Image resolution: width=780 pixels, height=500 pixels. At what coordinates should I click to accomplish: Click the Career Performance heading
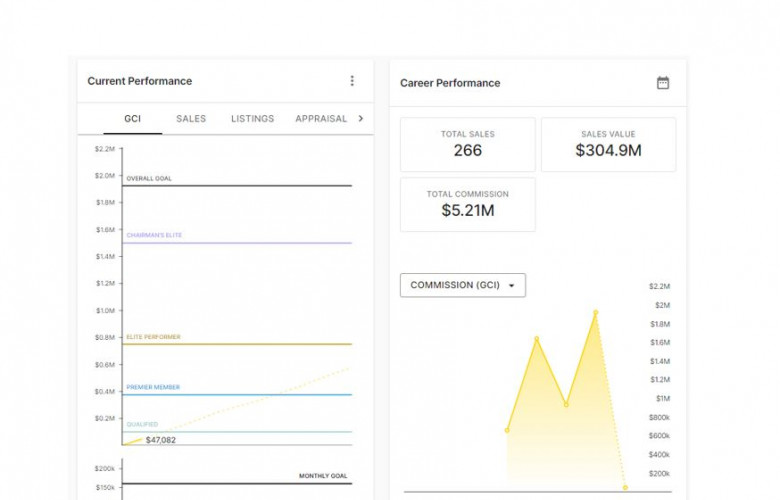pyautogui.click(x=450, y=83)
